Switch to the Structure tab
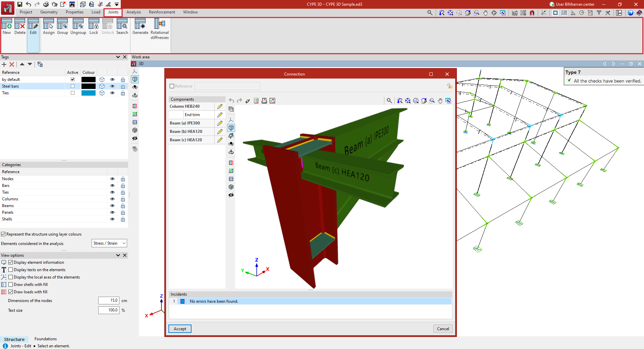The height and width of the screenshot is (349, 644). click(x=14, y=339)
